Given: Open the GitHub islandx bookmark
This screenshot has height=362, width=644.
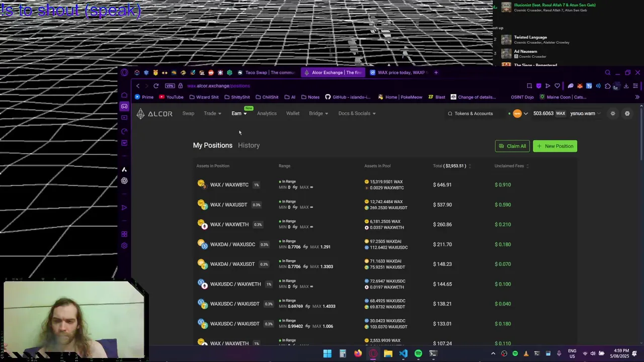Looking at the screenshot, I should click(x=348, y=97).
